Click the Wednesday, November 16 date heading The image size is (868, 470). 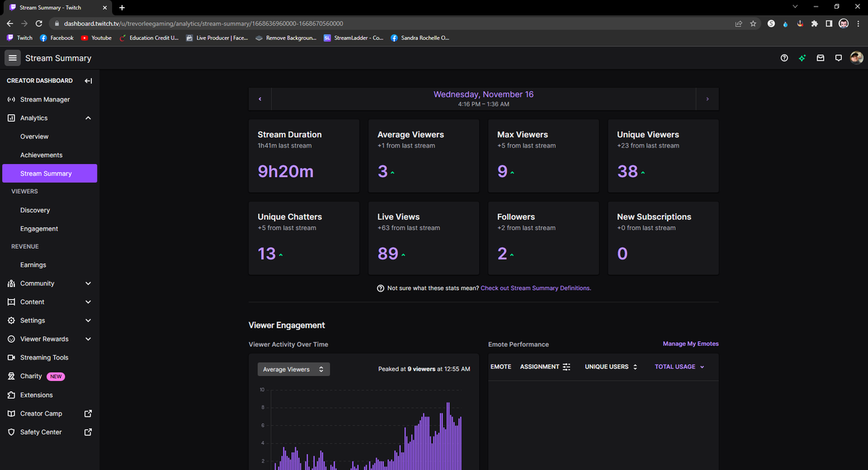click(x=483, y=95)
